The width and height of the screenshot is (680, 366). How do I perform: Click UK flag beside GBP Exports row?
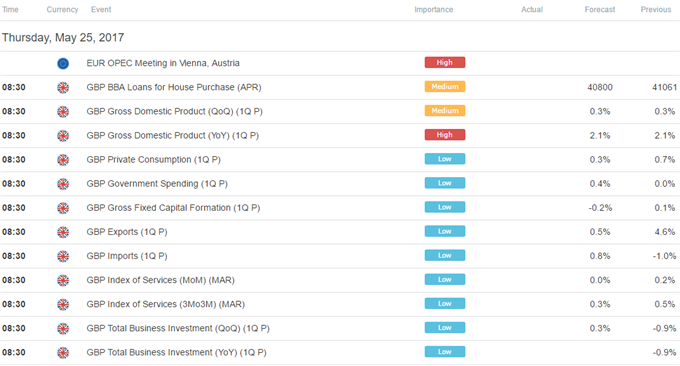point(63,232)
